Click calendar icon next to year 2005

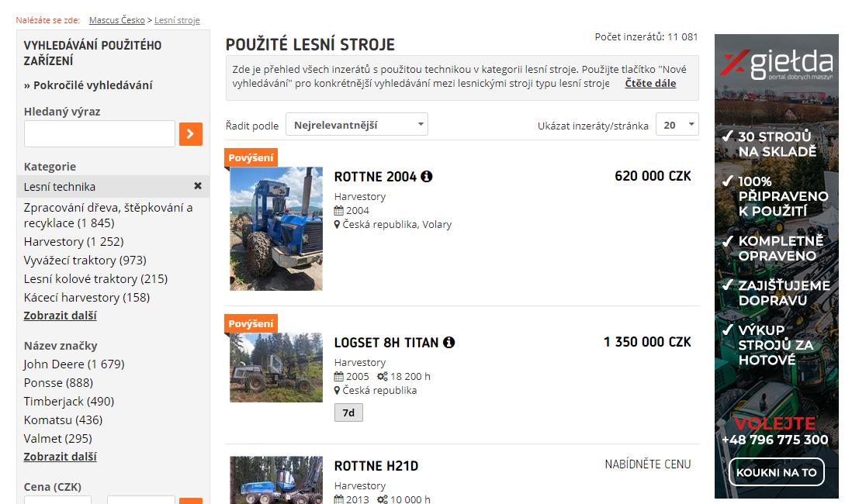(339, 377)
